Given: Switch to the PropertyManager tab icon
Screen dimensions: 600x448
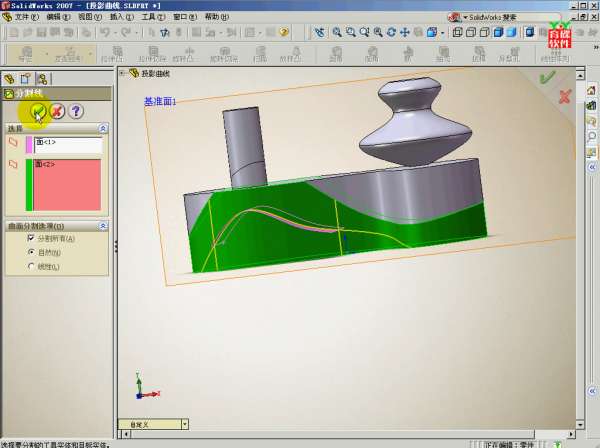Looking at the screenshot, I should coord(27,78).
